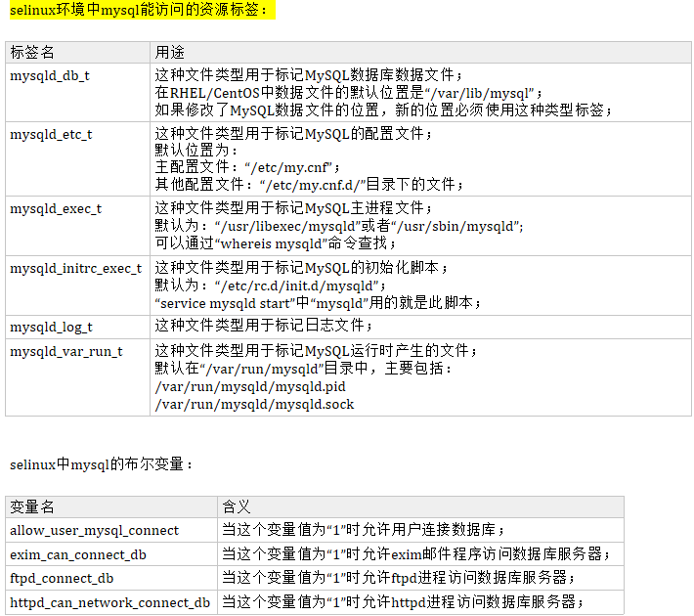Select the 'mysqld_exec_t' label cell
Image resolution: width=694 pixels, height=616 pixels.
click(77, 226)
